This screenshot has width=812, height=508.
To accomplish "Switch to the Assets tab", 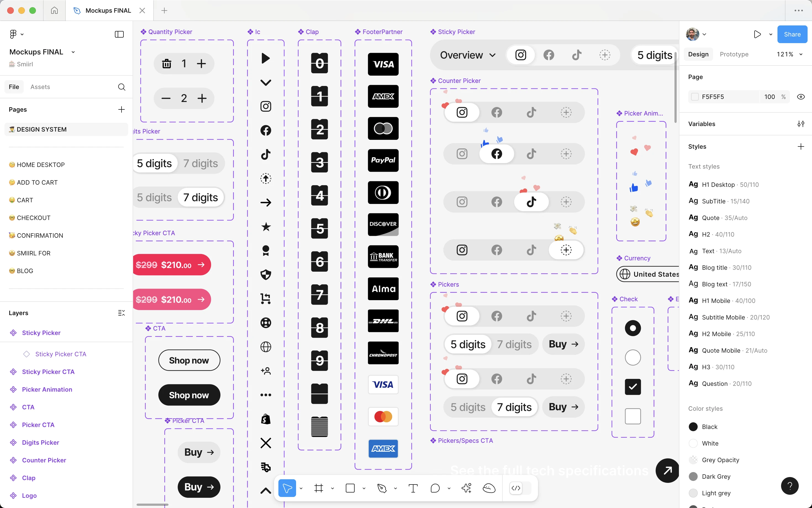I will pyautogui.click(x=40, y=87).
